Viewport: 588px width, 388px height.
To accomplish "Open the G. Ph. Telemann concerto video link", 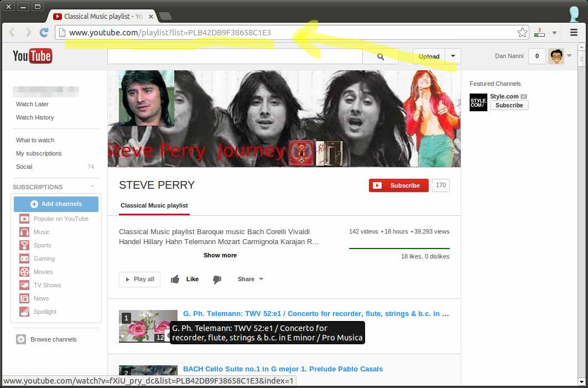I will (316, 314).
